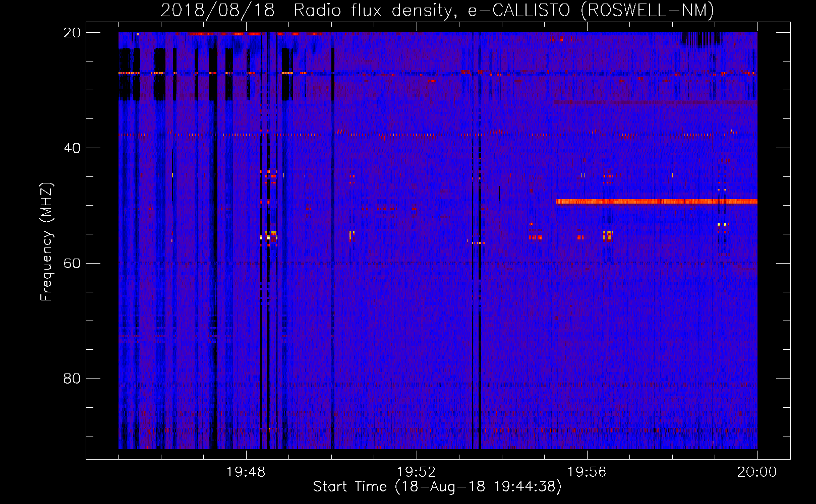Click the bright red-orange emission band near 50 MHz

pos(657,202)
